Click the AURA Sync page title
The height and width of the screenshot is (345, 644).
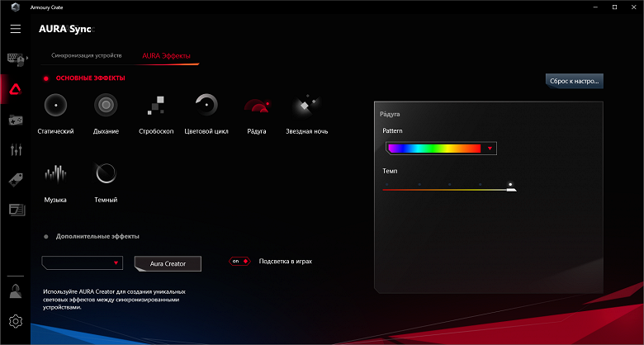(67, 29)
